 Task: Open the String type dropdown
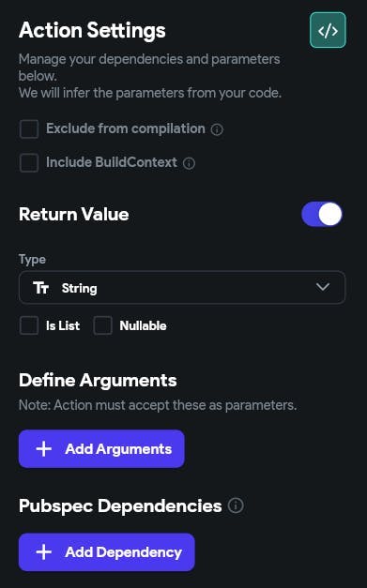click(x=182, y=287)
